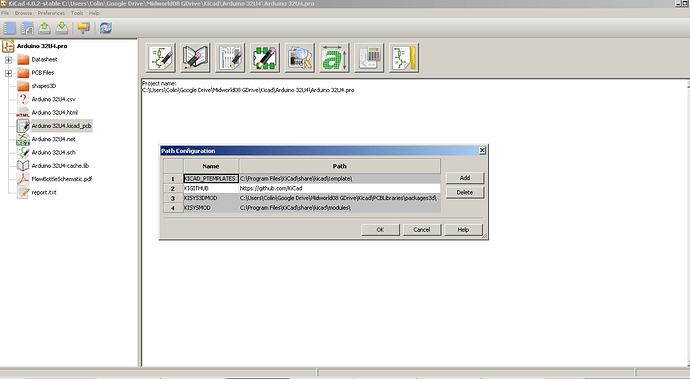Click the new project toolbar icon
The width and height of the screenshot is (690, 379).
coord(10,28)
